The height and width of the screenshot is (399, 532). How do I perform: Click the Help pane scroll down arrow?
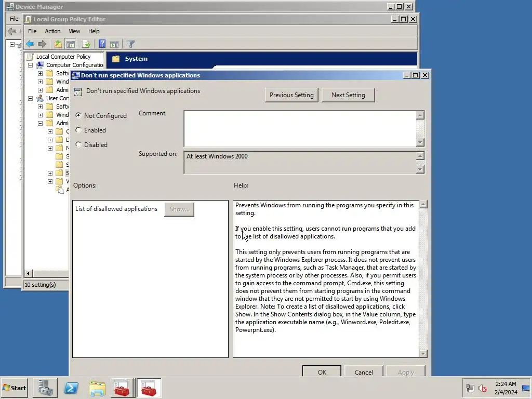tap(423, 353)
